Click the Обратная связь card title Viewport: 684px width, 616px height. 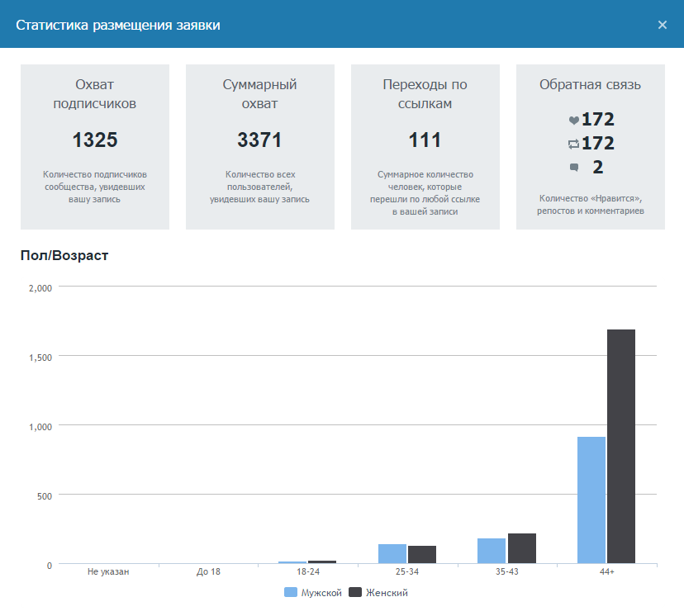[590, 84]
